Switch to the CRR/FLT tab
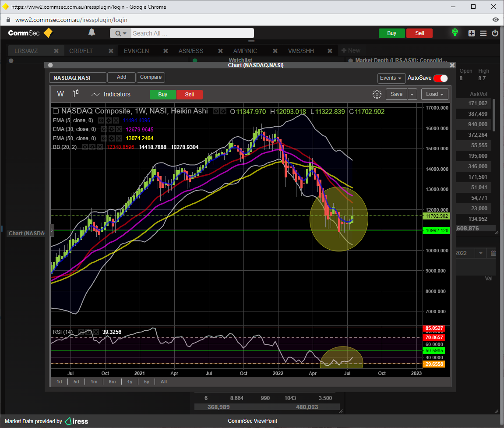 pyautogui.click(x=81, y=51)
